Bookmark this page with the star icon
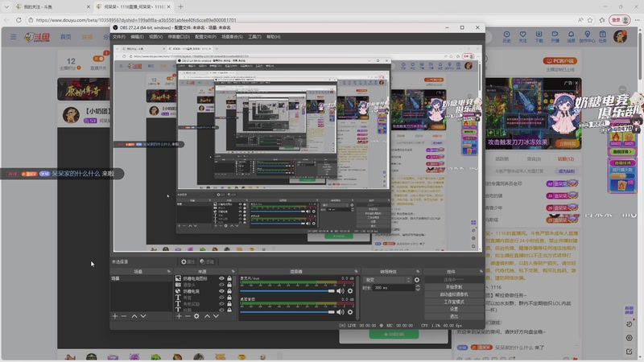This screenshot has width=644, height=362. tap(590, 19)
